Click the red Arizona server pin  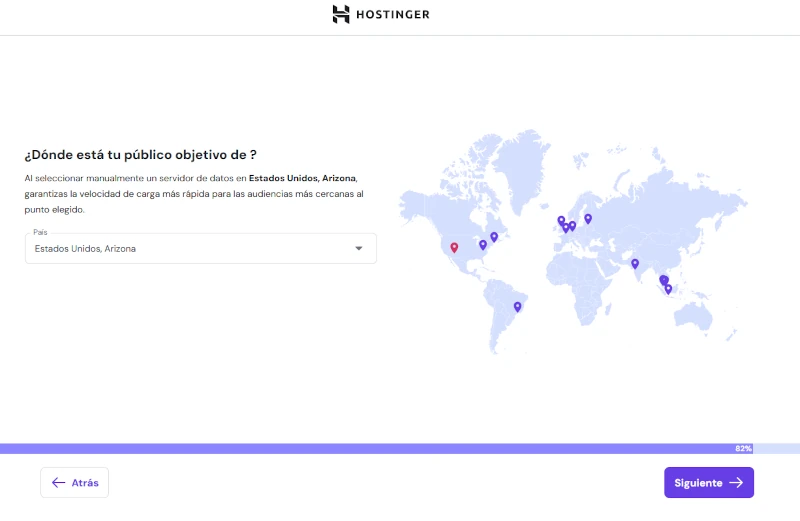tap(454, 247)
